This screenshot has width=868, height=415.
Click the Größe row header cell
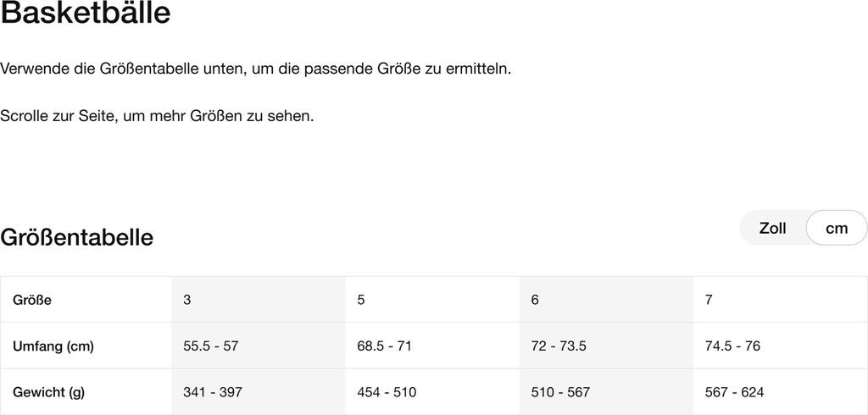32,300
